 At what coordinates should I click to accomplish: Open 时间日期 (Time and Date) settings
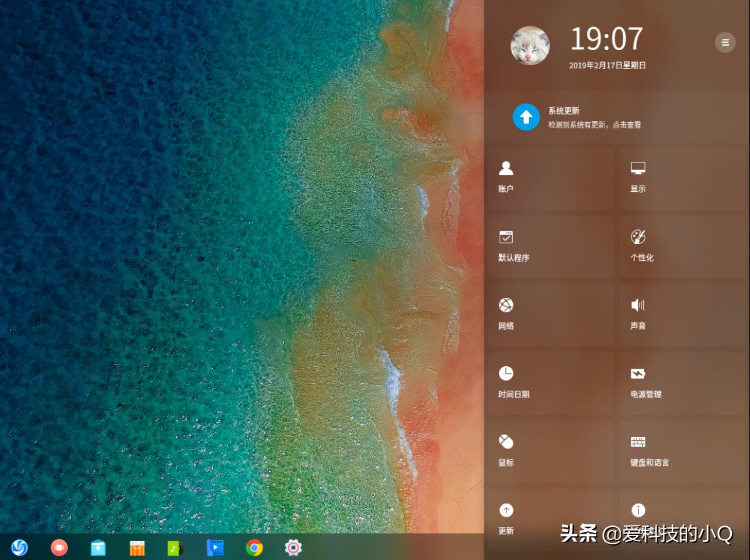[550, 383]
